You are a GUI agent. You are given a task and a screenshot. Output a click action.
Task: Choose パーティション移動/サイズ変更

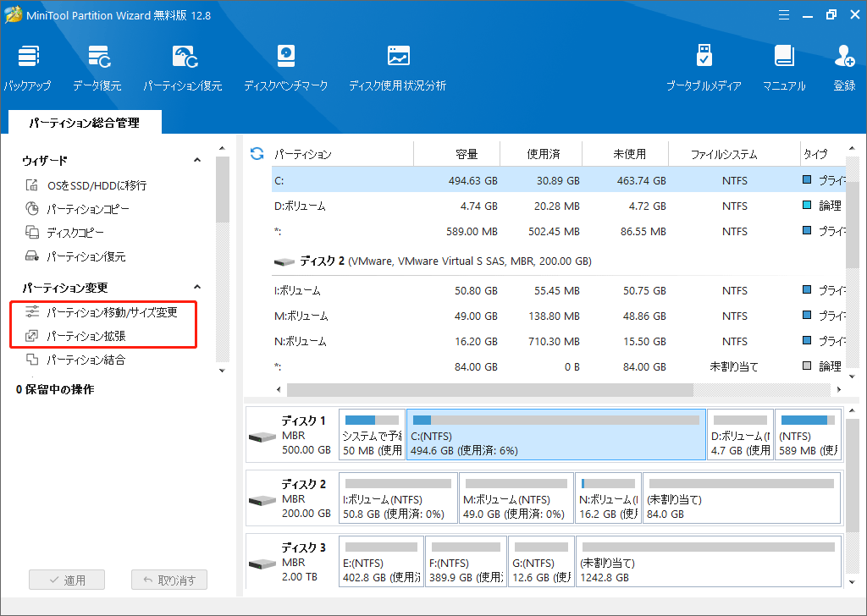click(102, 312)
